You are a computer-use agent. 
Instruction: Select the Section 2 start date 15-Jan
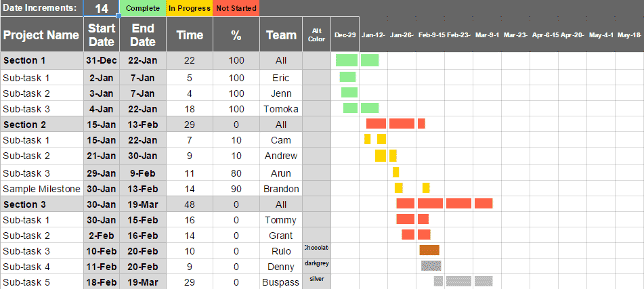(x=102, y=125)
